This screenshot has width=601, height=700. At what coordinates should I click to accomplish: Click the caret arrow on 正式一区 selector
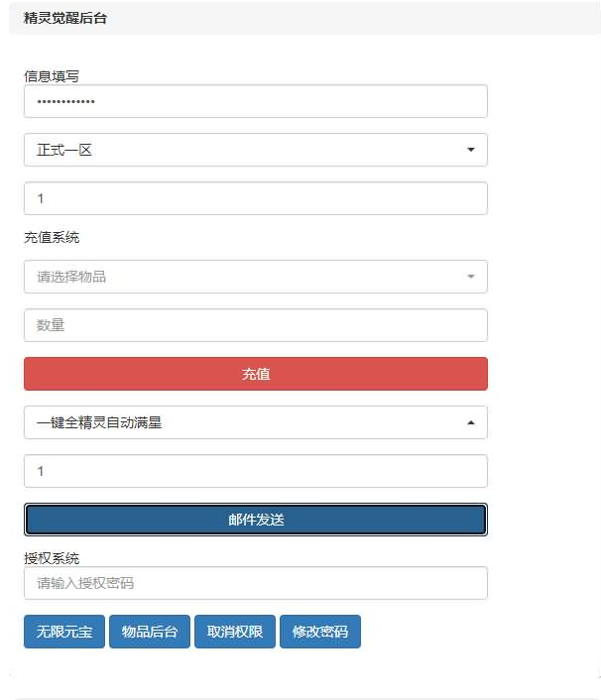click(470, 150)
